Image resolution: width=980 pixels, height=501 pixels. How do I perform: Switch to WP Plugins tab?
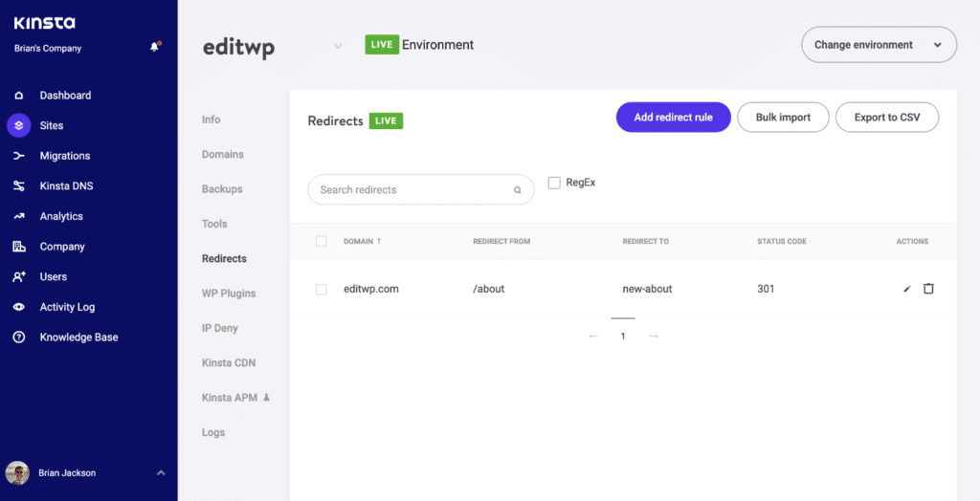[229, 293]
